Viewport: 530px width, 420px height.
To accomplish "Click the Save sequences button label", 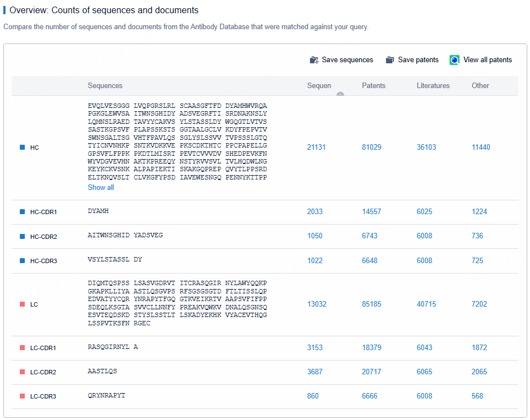I will (347, 60).
